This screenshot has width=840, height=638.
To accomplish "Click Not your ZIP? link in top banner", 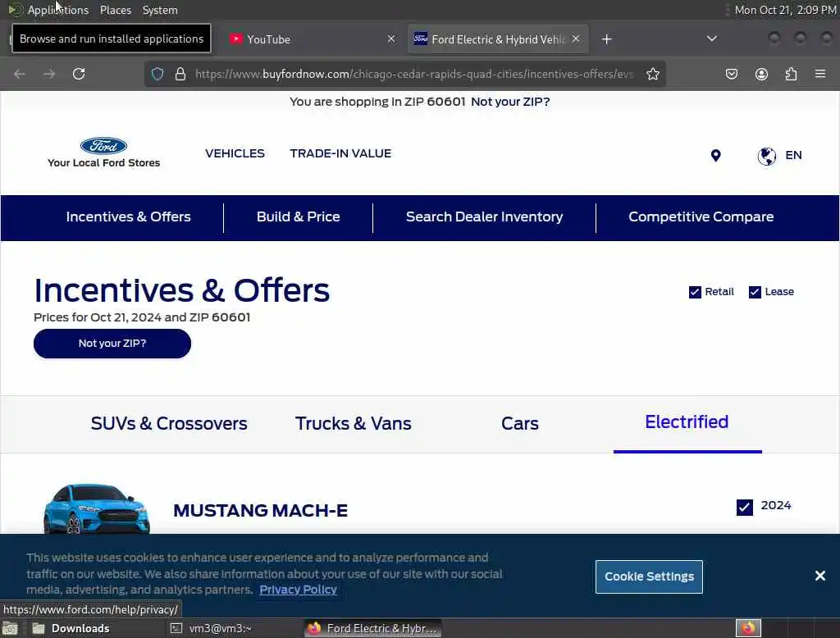I will [x=510, y=102].
